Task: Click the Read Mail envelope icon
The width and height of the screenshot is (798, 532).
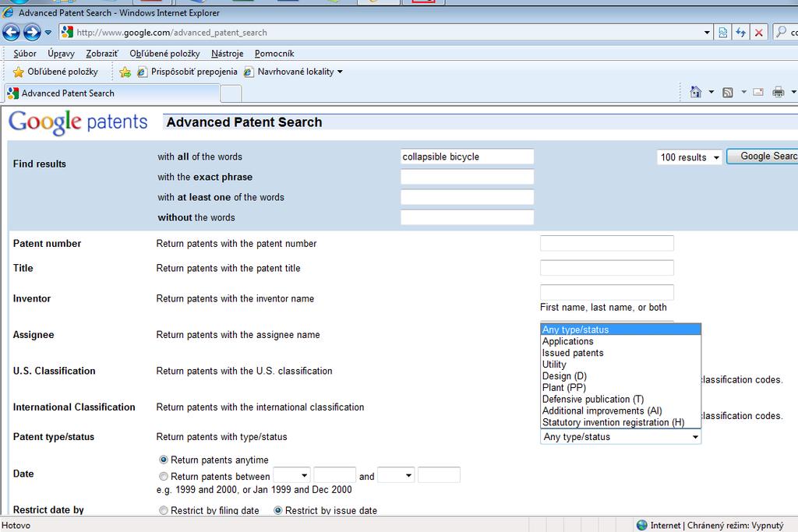Action: click(x=758, y=92)
